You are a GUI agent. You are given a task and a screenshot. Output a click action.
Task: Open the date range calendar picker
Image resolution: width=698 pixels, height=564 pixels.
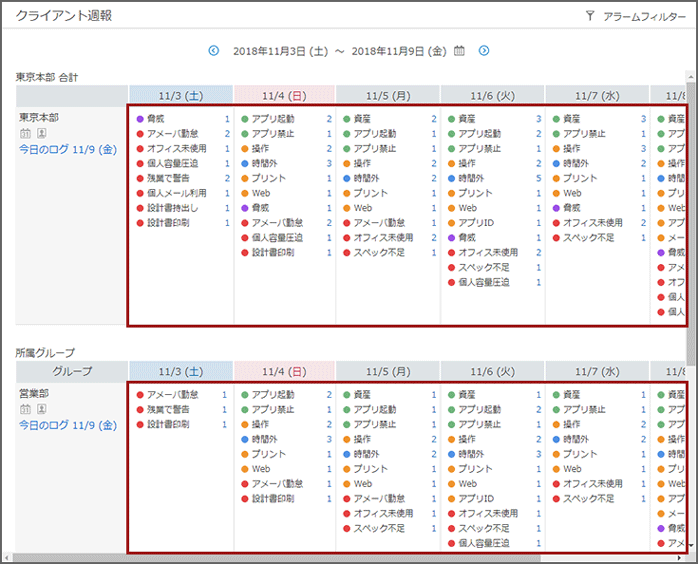click(x=460, y=51)
